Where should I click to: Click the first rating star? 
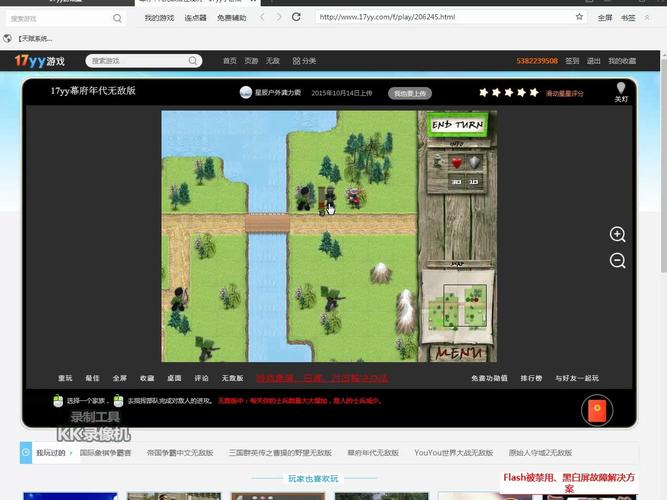[484, 92]
